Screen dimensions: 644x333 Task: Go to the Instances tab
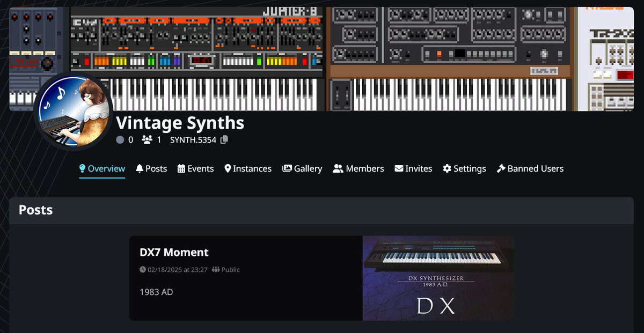click(248, 168)
